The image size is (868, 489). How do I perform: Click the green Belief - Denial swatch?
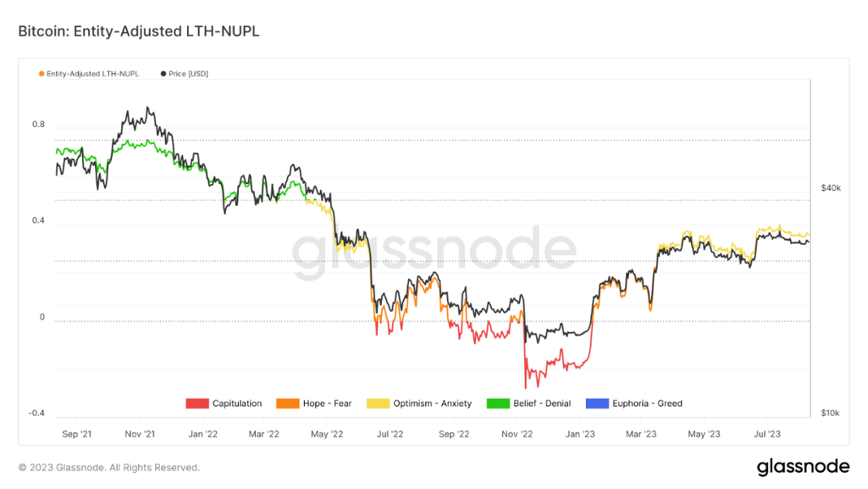click(498, 403)
